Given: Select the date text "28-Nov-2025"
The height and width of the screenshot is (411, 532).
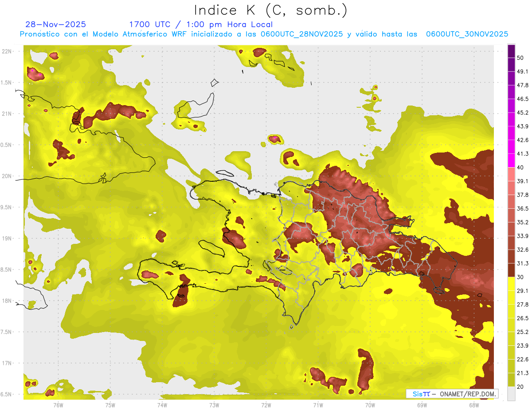Looking at the screenshot, I should [56, 24].
